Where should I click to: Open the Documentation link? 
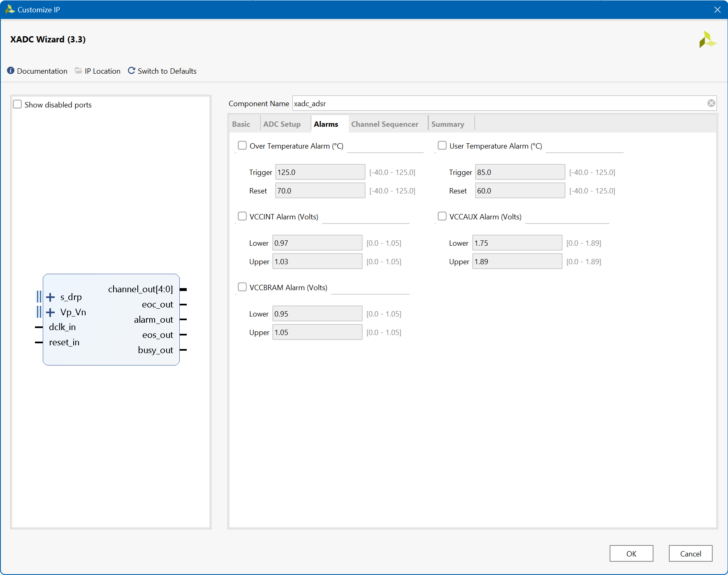(42, 71)
